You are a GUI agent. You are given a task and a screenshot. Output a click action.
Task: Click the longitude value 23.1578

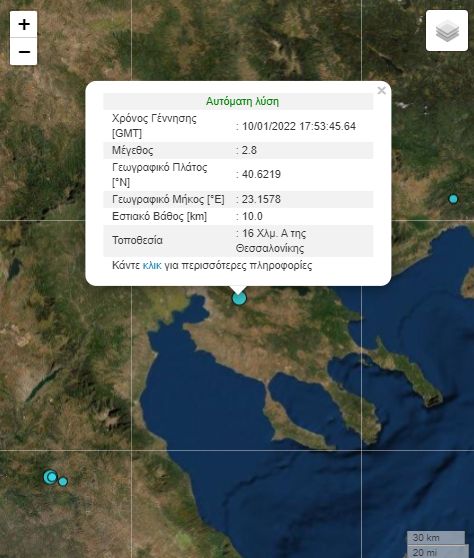click(261, 199)
